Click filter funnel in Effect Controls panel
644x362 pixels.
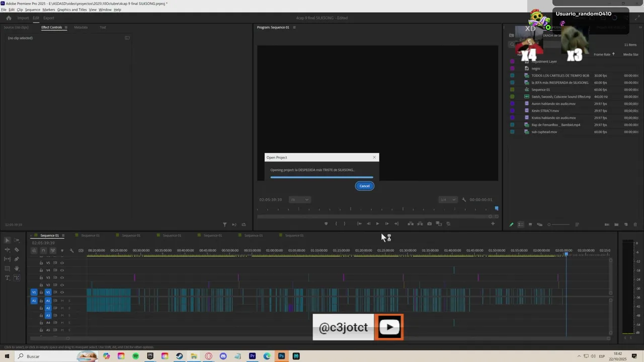[x=225, y=225]
